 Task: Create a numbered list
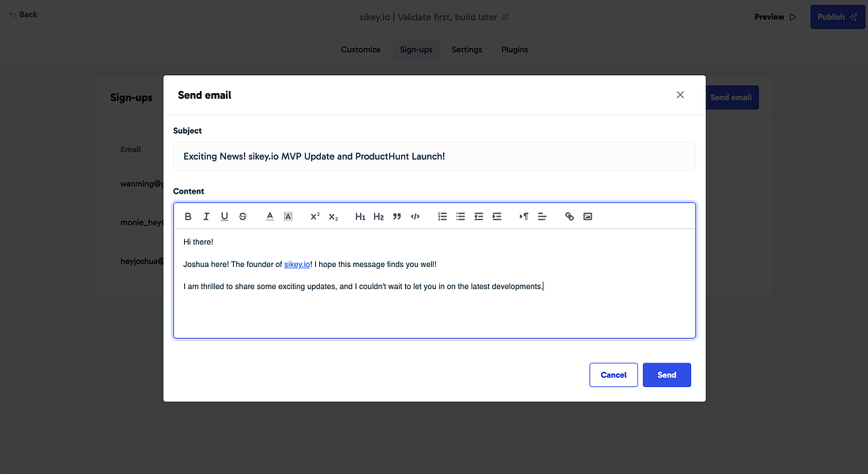pyautogui.click(x=442, y=216)
